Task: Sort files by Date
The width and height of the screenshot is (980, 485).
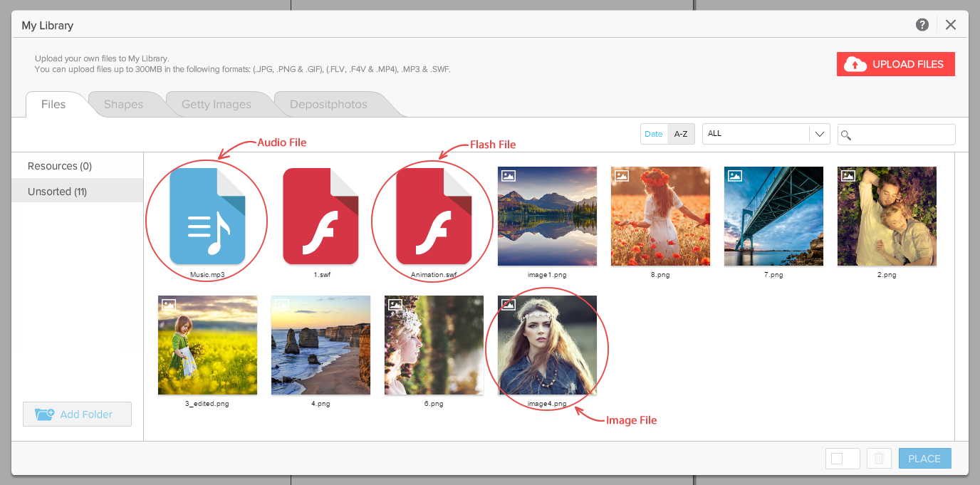Action: coord(653,134)
